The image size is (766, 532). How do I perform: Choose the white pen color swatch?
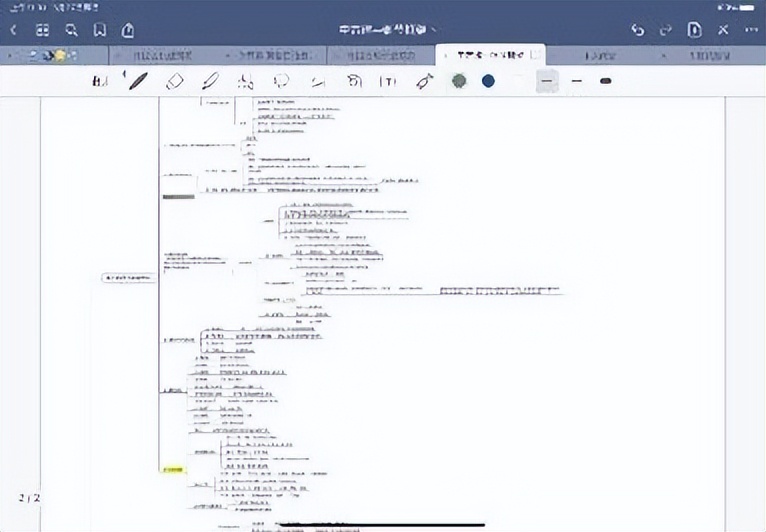pos(517,81)
